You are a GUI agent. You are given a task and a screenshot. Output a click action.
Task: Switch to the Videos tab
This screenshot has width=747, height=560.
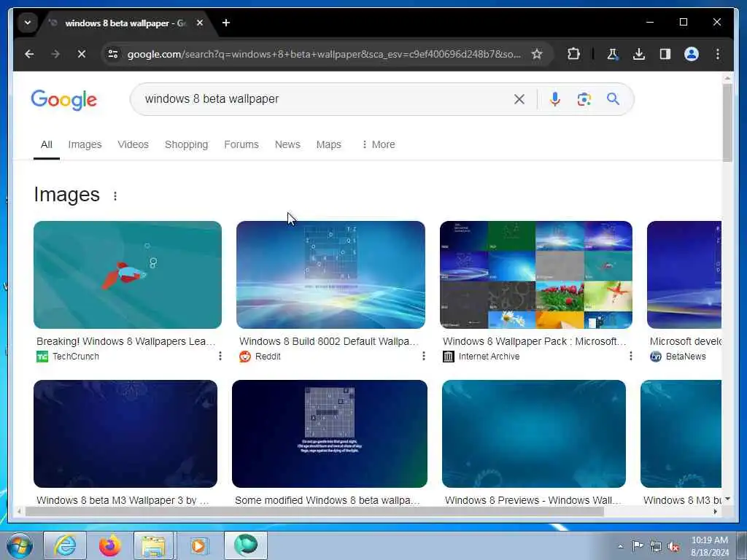133,144
